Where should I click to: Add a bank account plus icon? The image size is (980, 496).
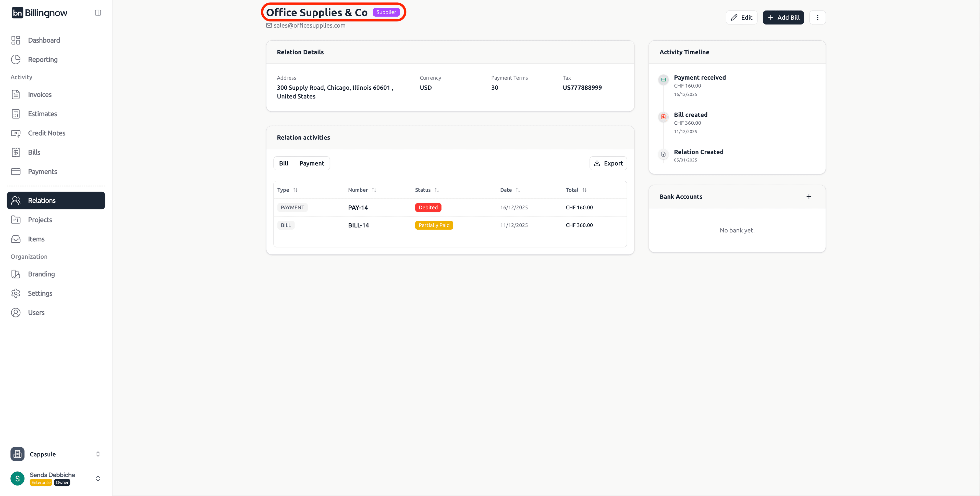click(808, 197)
